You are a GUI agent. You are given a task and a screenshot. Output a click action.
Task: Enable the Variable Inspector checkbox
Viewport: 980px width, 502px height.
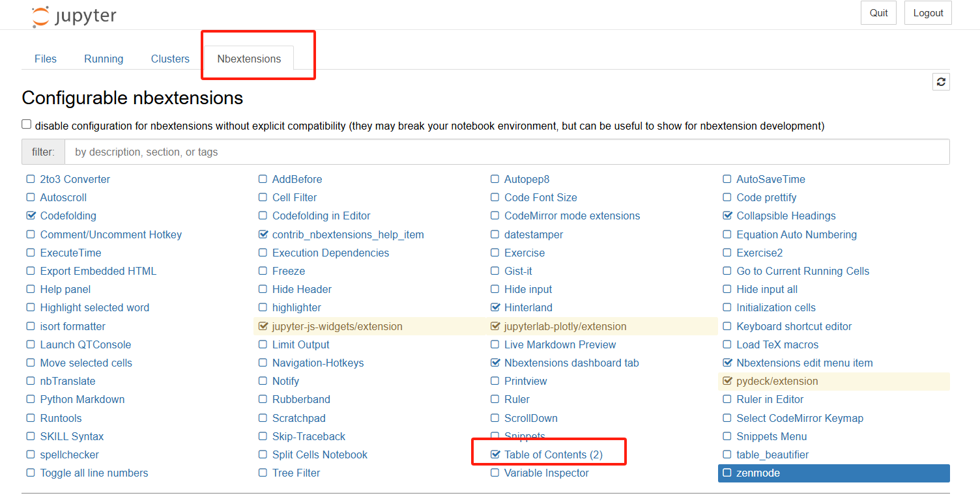pyautogui.click(x=495, y=473)
